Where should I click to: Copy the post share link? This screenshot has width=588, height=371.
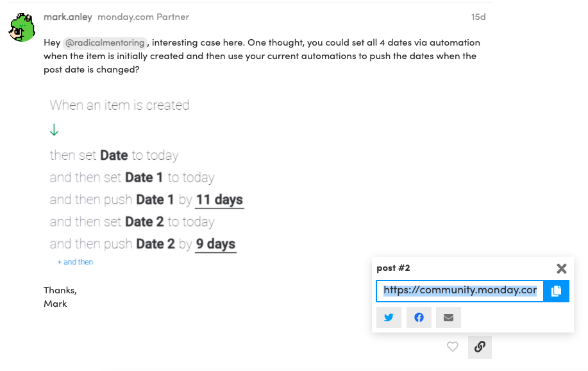556,291
